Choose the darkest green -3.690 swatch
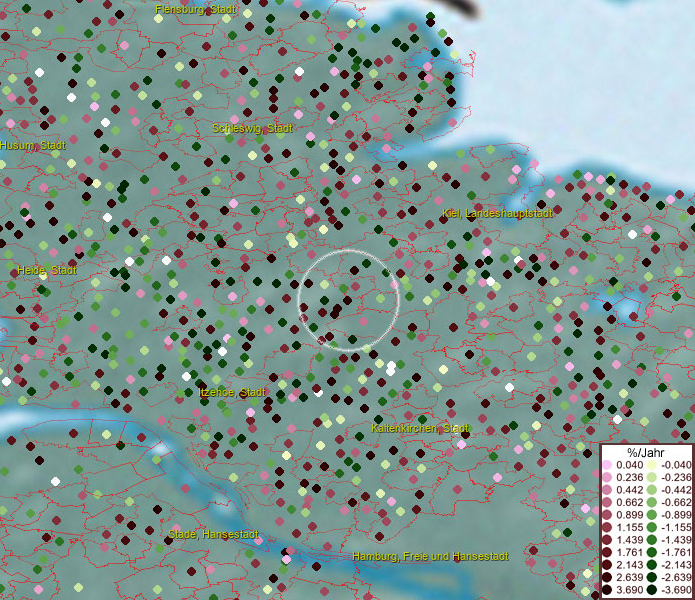The image size is (695, 600). (652, 590)
